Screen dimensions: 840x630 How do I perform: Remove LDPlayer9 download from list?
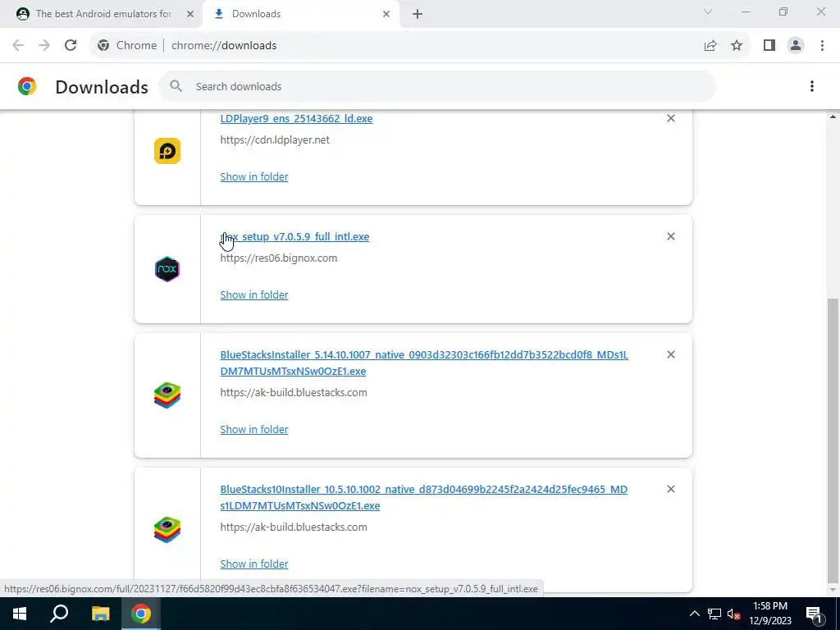[x=671, y=118]
